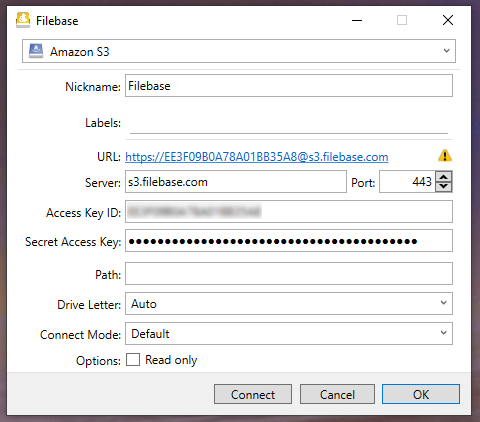This screenshot has width=480, height=422.
Task: Open the Amazon S3 storage type dropdown
Action: click(x=239, y=51)
